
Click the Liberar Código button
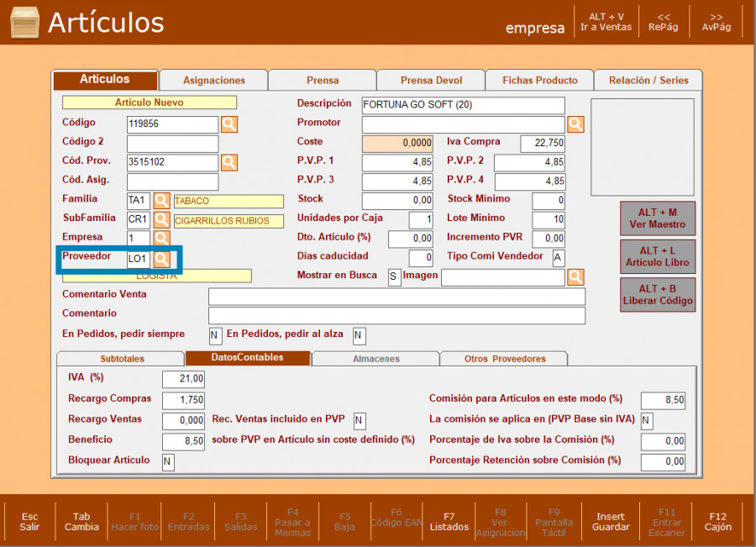(658, 295)
